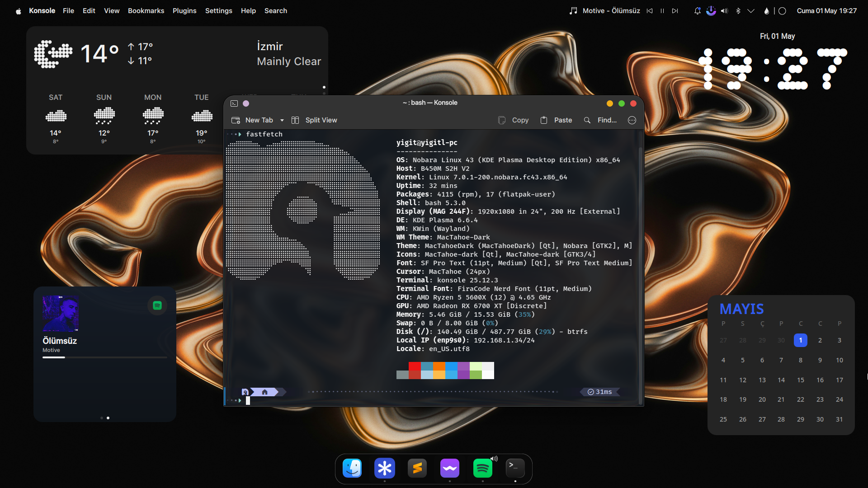Click the 31ms duration badge

[600, 392]
